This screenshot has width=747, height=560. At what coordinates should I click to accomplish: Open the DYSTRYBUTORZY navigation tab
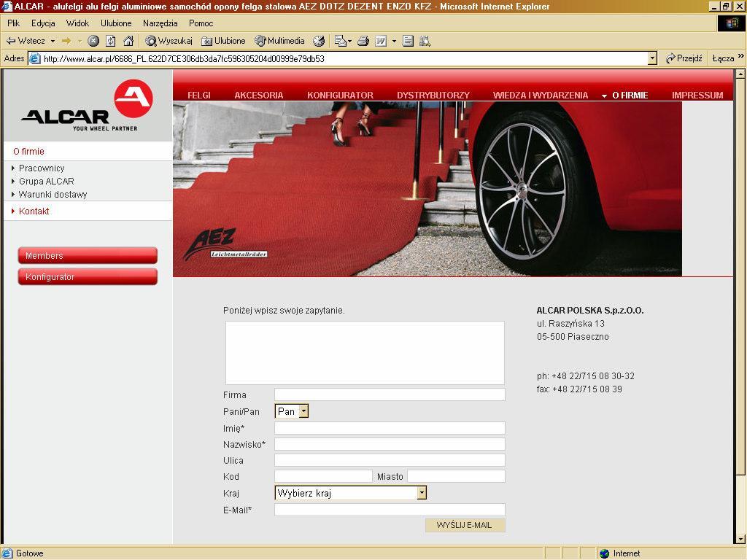tap(433, 96)
